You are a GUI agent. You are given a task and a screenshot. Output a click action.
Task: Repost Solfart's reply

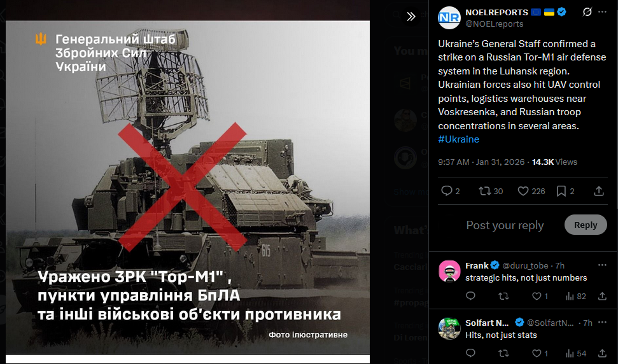pyautogui.click(x=503, y=353)
